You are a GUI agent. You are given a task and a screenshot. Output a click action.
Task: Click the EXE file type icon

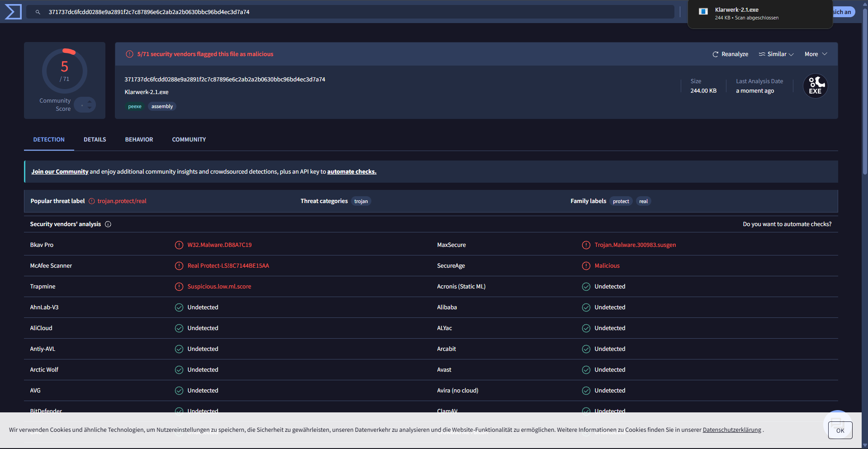tap(815, 86)
